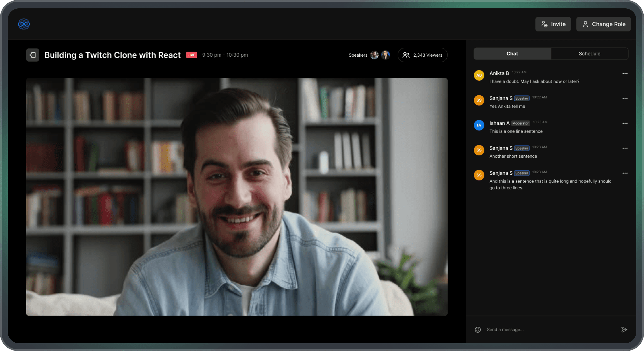Click Ishaan A's blue IA avatar
The width and height of the screenshot is (644, 351).
click(x=479, y=125)
